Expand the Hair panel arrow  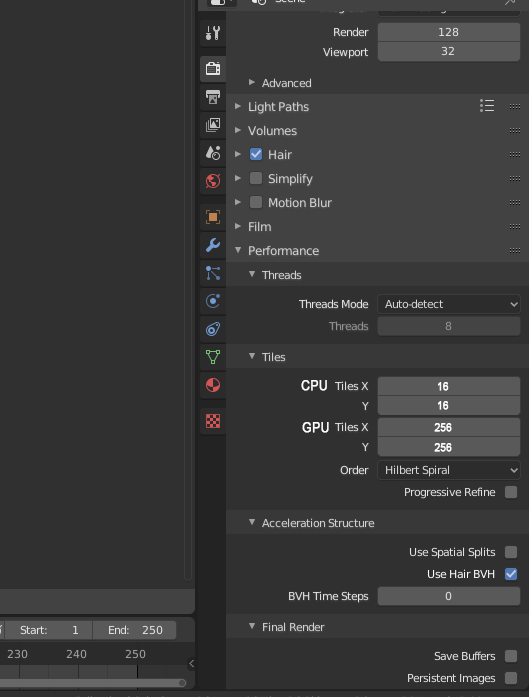click(x=238, y=154)
